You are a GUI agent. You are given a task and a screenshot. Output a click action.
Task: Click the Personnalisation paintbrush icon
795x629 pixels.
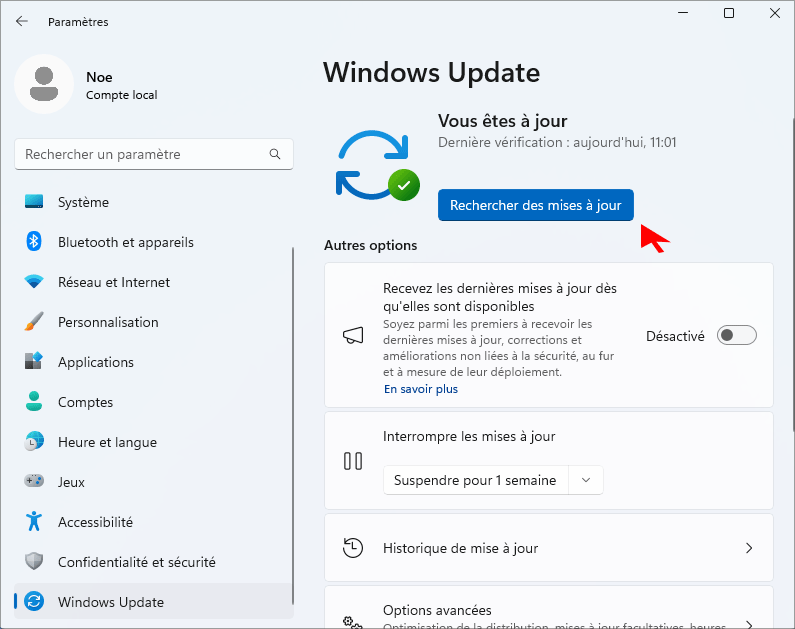(34, 322)
